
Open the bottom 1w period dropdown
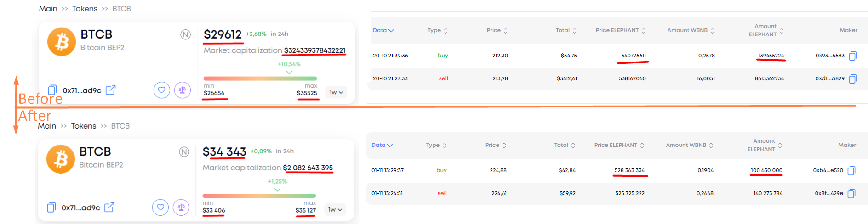tap(335, 210)
